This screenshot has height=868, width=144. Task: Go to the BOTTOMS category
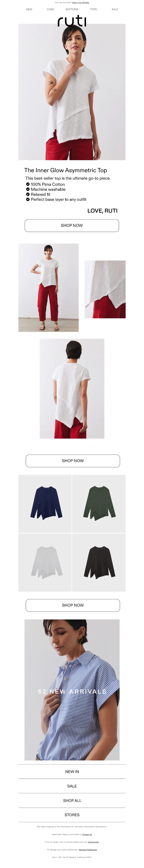point(72,9)
